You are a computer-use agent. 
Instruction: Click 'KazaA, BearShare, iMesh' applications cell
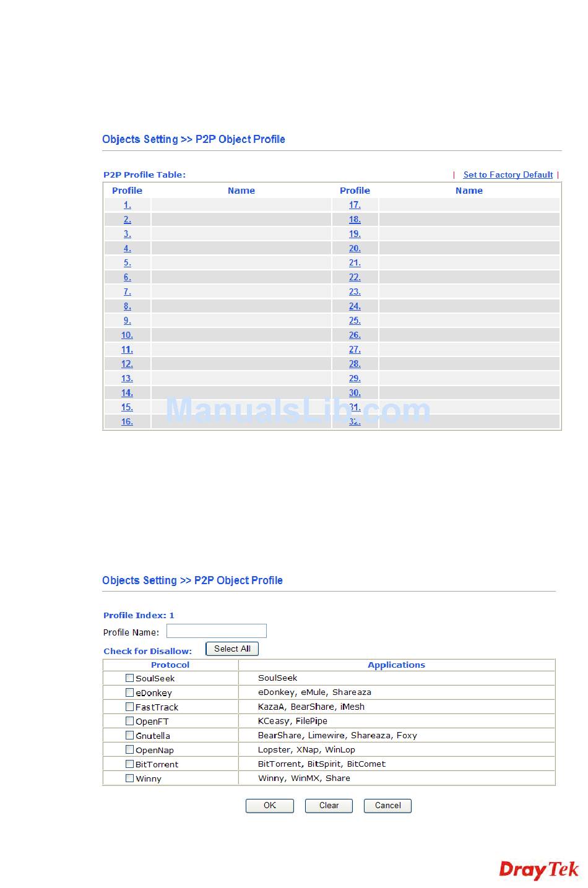tap(397, 707)
